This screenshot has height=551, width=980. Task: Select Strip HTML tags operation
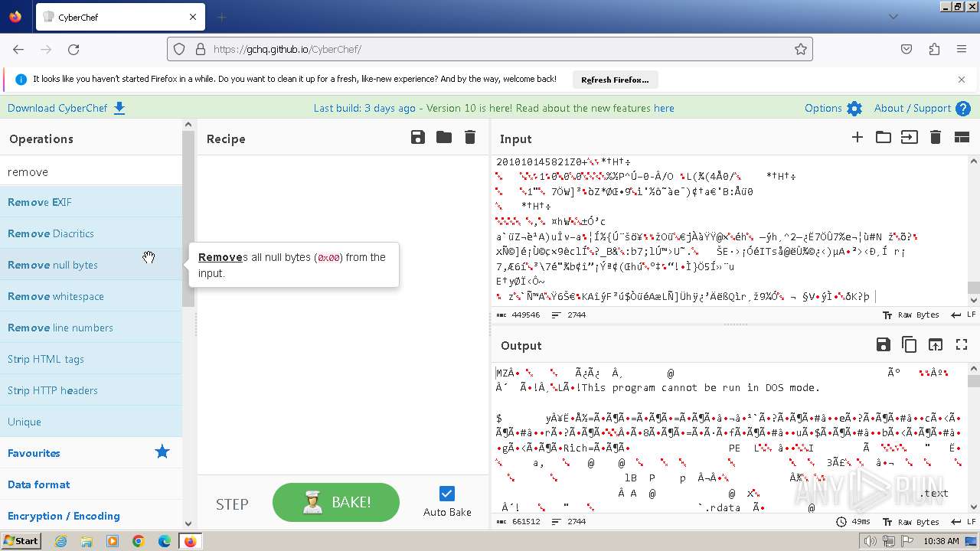coord(91,359)
